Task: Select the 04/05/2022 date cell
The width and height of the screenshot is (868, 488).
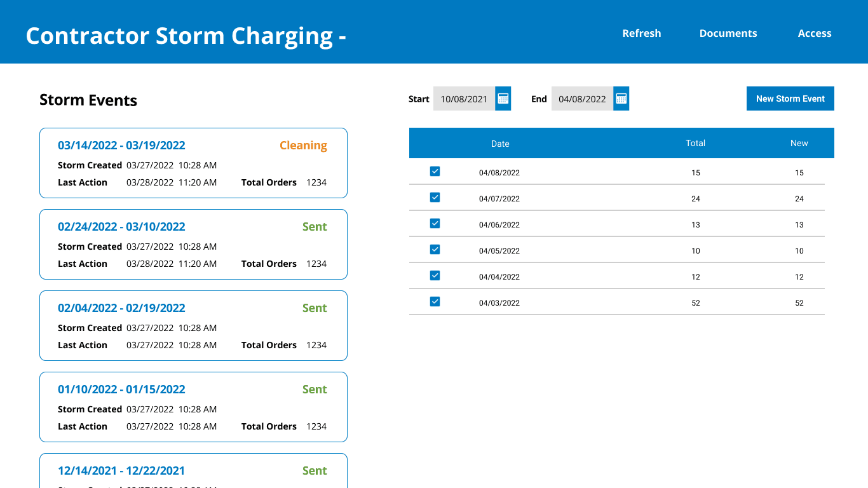Action: pos(499,251)
